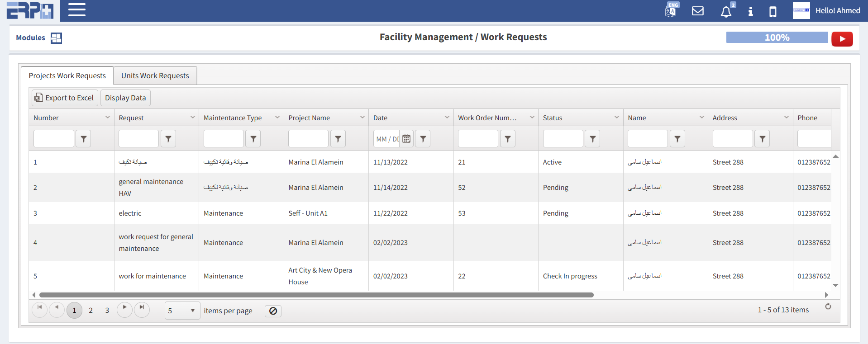The height and width of the screenshot is (344, 868).
Task: Click the info icon in header
Action: point(750,11)
